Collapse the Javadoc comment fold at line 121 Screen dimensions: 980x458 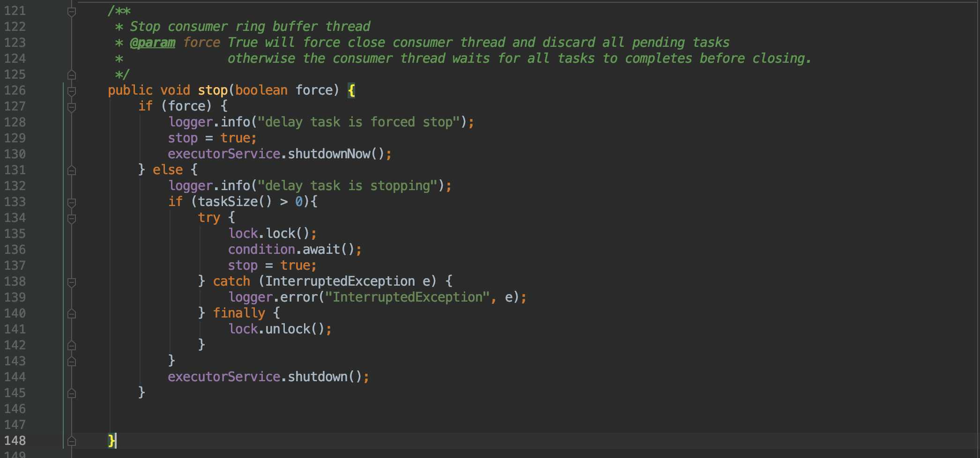(72, 12)
